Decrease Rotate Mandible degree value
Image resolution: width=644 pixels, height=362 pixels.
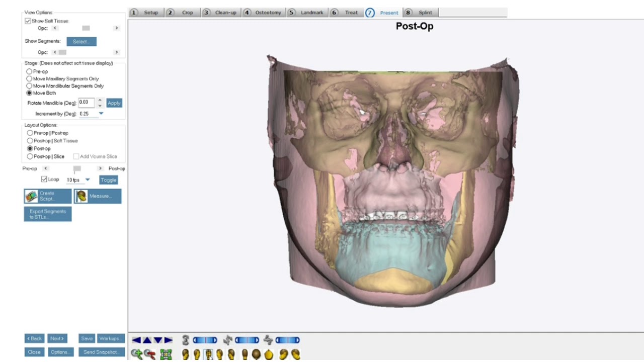tap(100, 105)
